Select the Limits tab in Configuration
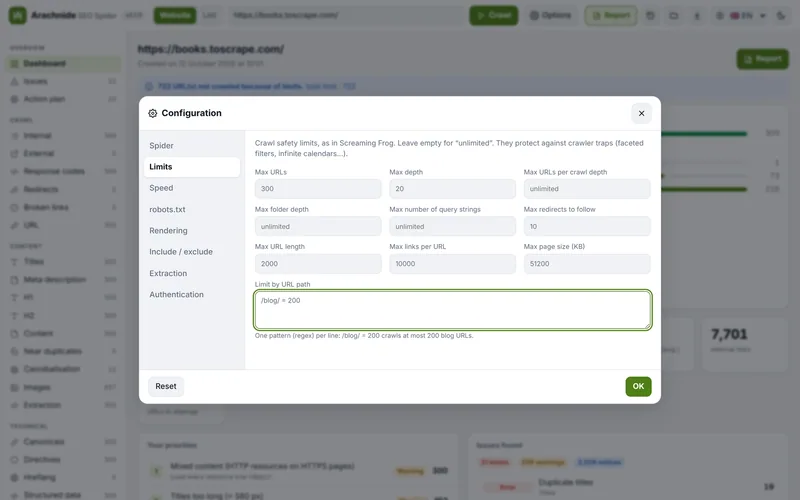 click(x=192, y=167)
